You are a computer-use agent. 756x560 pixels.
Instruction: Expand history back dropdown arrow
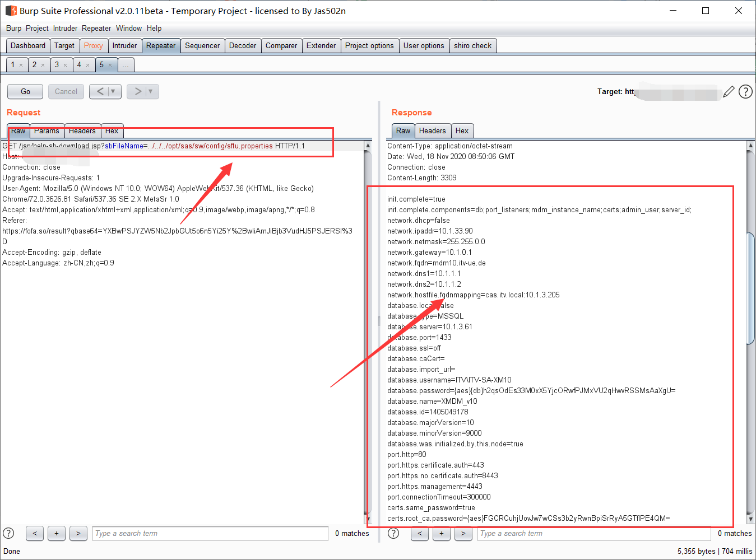pos(113,91)
